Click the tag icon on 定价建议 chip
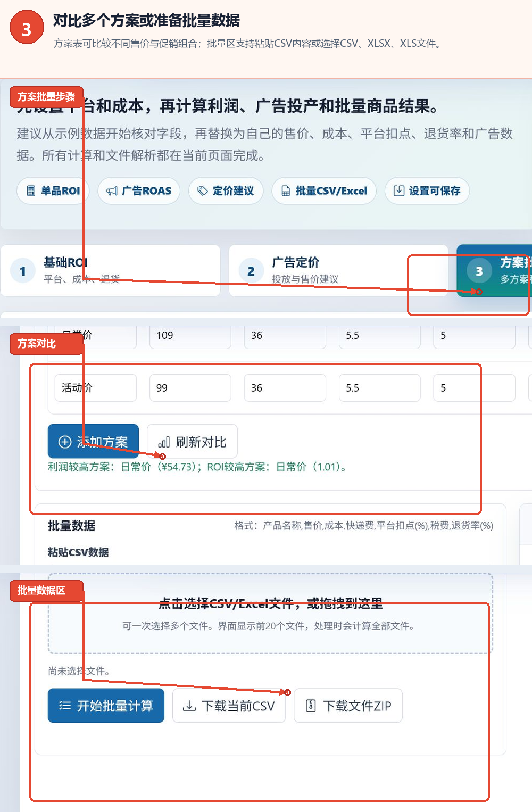 (x=203, y=191)
